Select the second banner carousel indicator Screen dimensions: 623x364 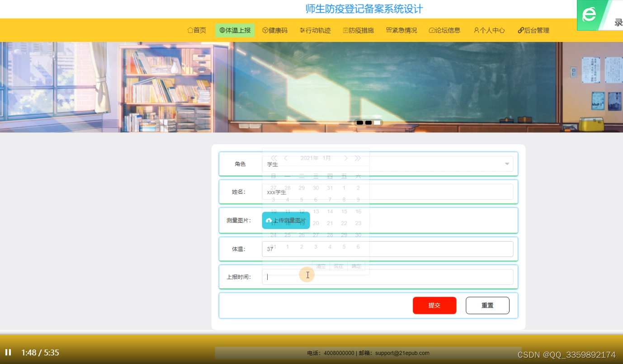pyautogui.click(x=368, y=123)
